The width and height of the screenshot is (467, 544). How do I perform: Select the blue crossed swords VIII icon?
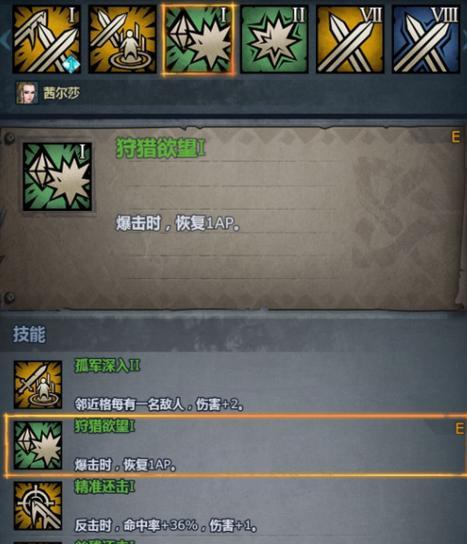pyautogui.click(x=426, y=39)
